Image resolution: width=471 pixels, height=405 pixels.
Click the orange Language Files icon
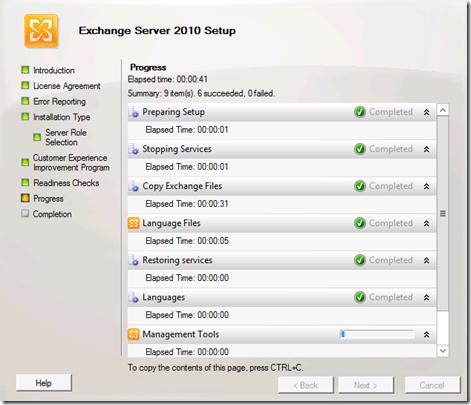133,223
